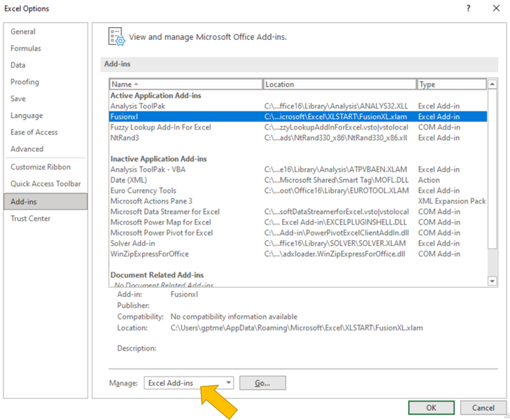
Task: Open the Trust Center category
Action: tap(30, 218)
